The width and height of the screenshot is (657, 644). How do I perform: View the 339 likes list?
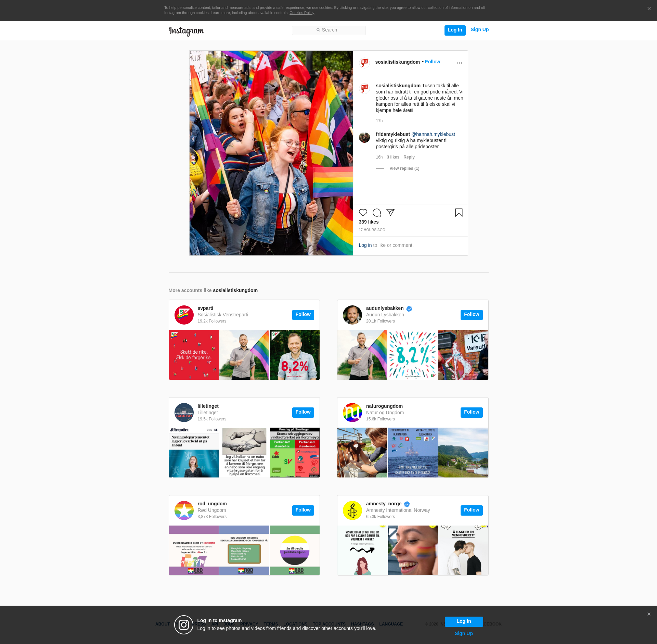click(369, 222)
